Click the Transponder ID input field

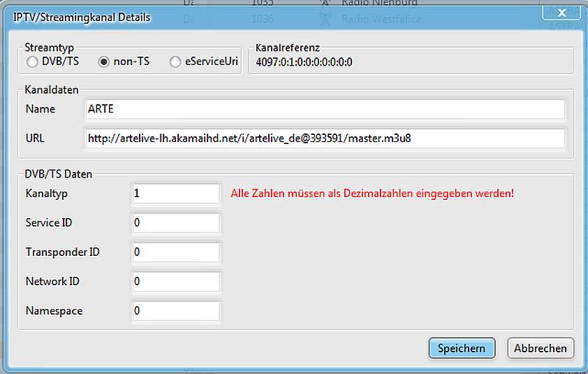[x=176, y=252]
